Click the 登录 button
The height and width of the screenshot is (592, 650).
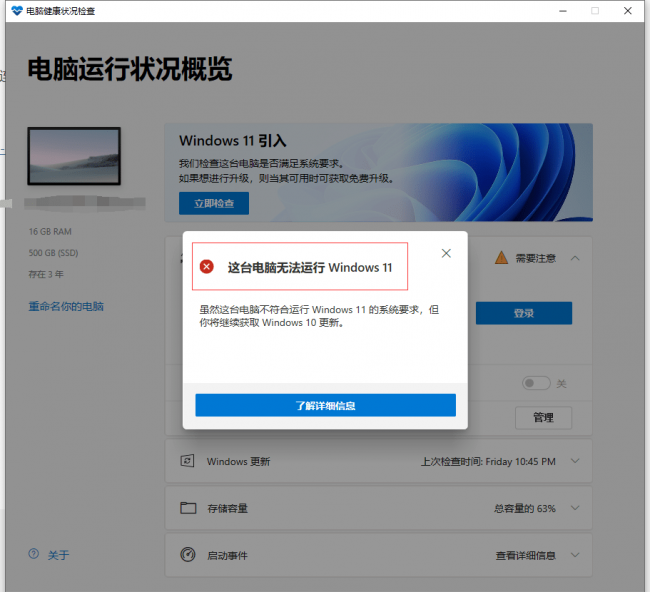[x=524, y=313]
